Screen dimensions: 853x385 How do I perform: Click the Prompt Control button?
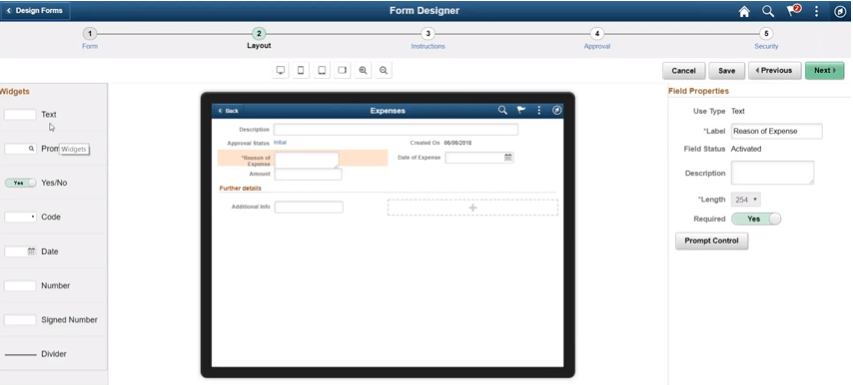point(712,241)
